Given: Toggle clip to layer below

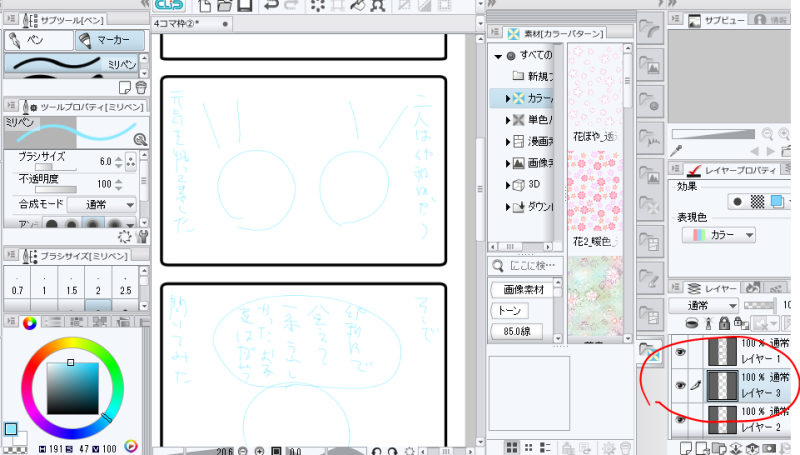Looking at the screenshot, I should click(x=691, y=323).
